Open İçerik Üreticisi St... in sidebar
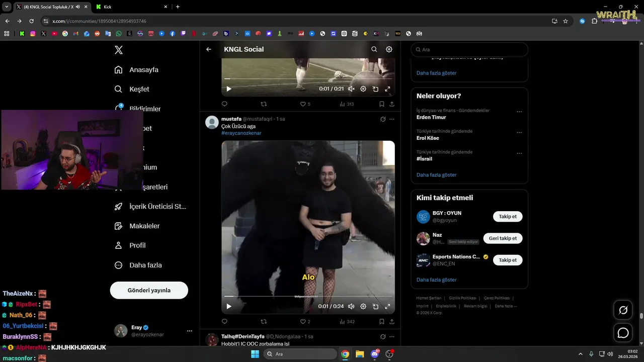This screenshot has height=362, width=644. tap(150, 206)
